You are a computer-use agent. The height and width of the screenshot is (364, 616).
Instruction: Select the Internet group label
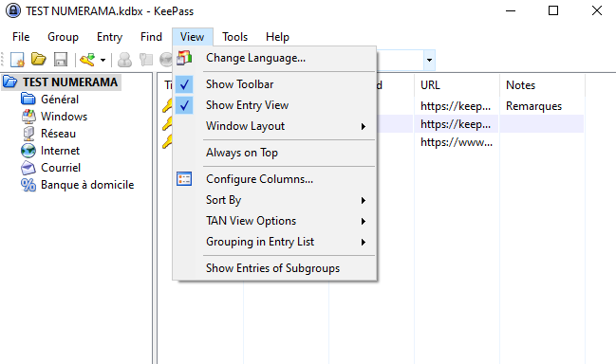pyautogui.click(x=60, y=151)
